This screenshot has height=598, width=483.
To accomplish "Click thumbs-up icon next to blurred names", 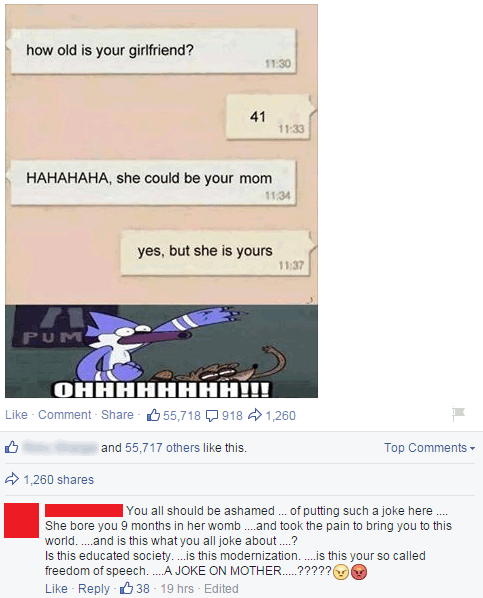I will tap(11, 447).
